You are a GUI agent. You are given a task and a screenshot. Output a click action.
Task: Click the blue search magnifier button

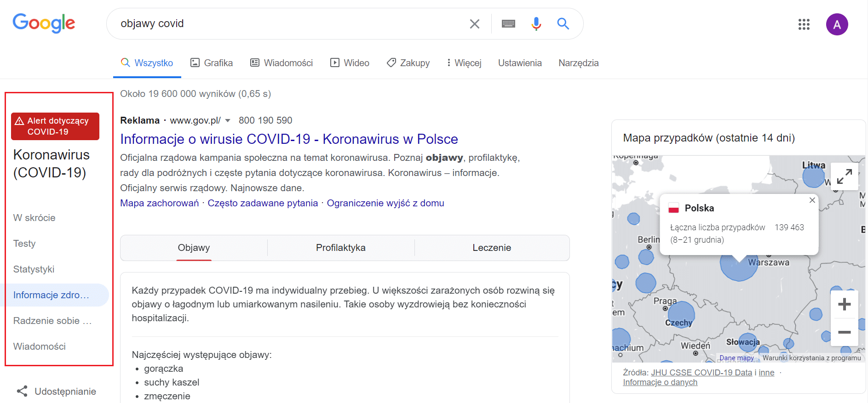point(563,23)
